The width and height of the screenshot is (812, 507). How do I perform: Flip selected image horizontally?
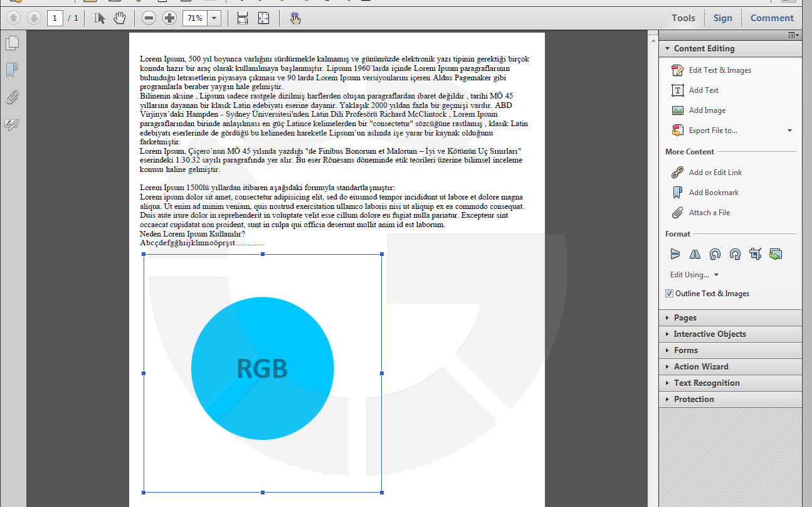tap(695, 254)
